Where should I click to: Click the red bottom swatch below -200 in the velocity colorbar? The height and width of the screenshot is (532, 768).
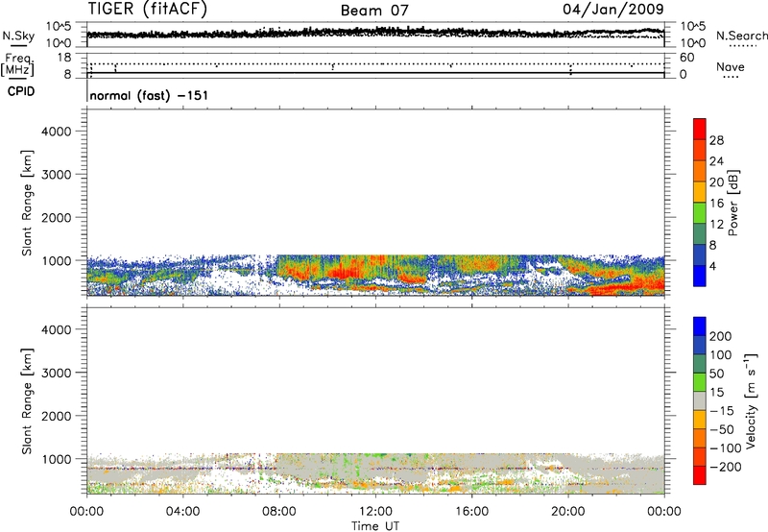pos(700,475)
